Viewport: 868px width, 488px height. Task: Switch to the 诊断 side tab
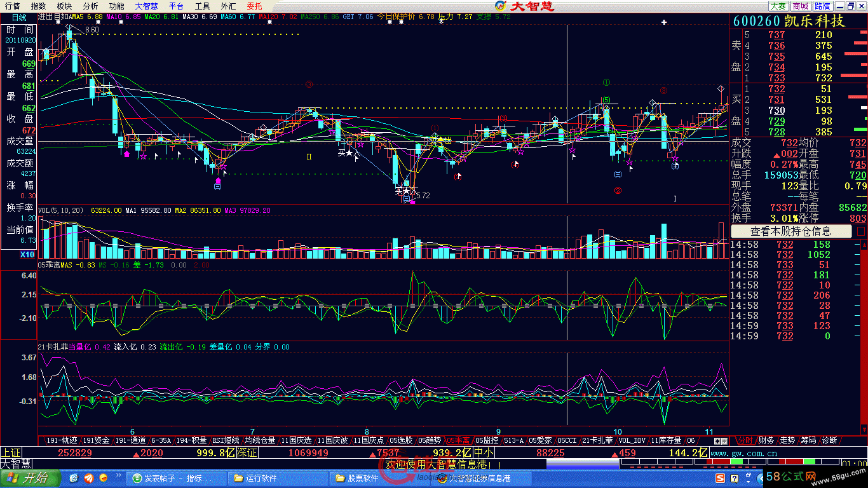[829, 440]
